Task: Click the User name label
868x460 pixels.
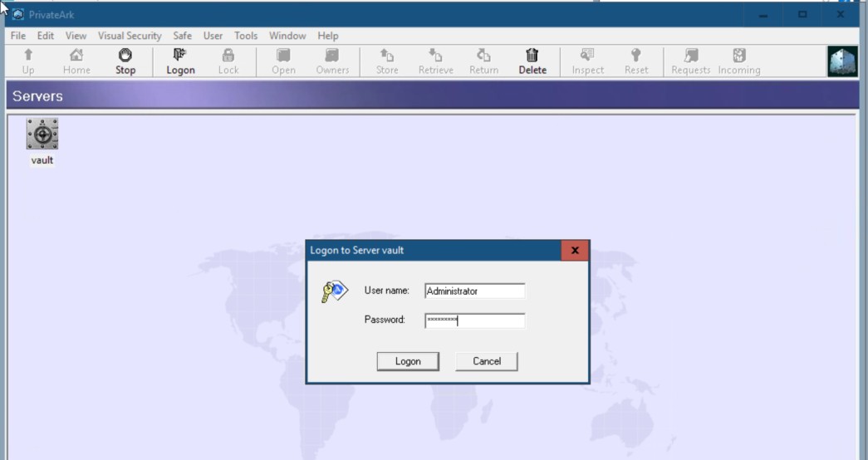Action: click(386, 290)
